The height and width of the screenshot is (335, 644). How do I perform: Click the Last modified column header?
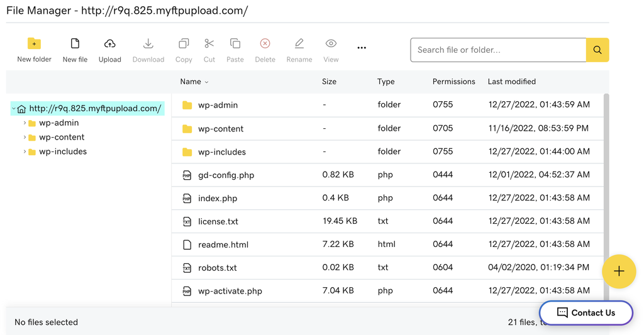point(512,81)
